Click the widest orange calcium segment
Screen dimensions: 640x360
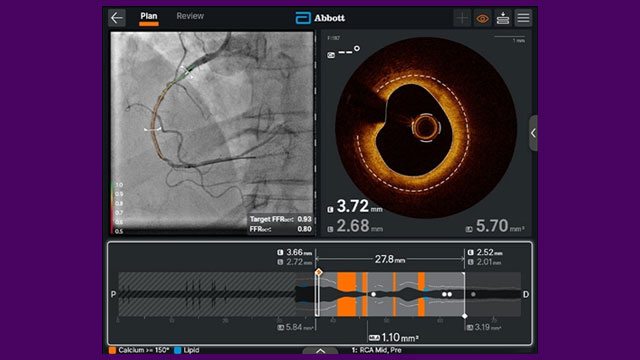[347, 294]
